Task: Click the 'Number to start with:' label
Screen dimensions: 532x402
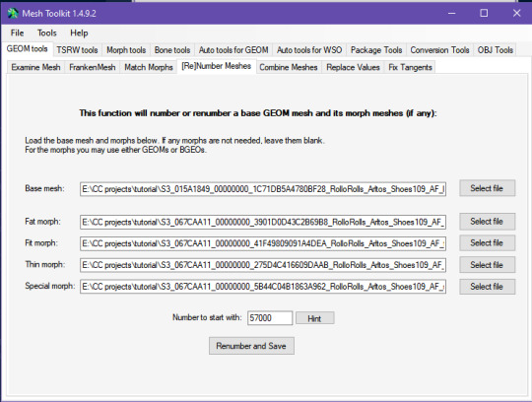Action: (x=207, y=317)
